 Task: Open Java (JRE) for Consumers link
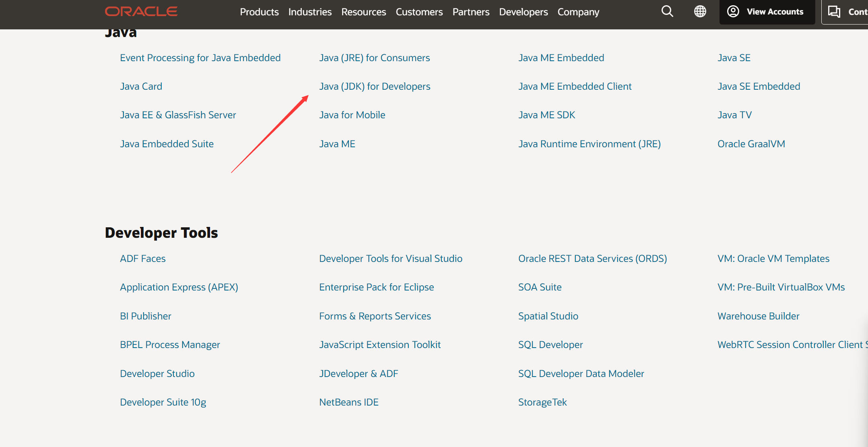[x=374, y=58]
